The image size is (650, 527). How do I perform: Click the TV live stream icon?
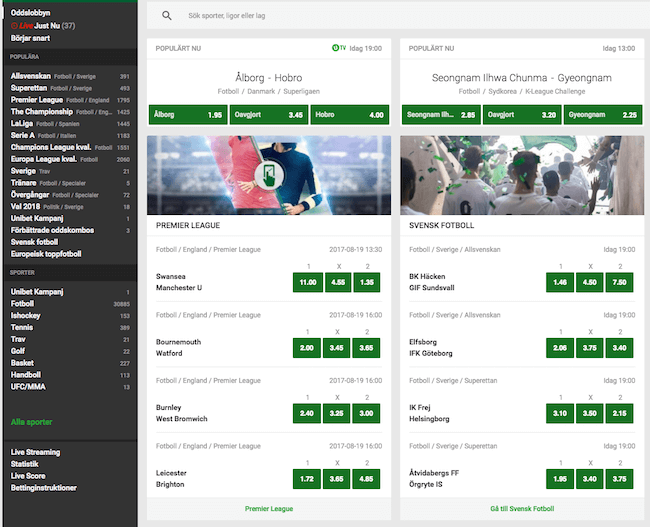339,48
